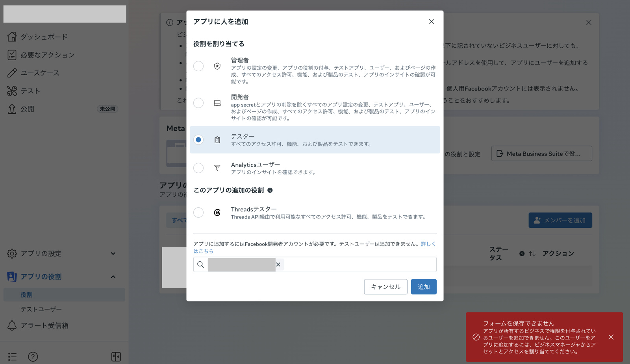
Task: Open the テストユーザー submenu item
Action: point(41,309)
